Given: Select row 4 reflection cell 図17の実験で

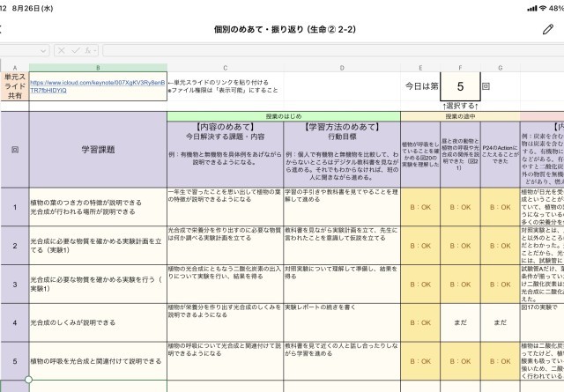Looking at the screenshot, I should (542, 322).
